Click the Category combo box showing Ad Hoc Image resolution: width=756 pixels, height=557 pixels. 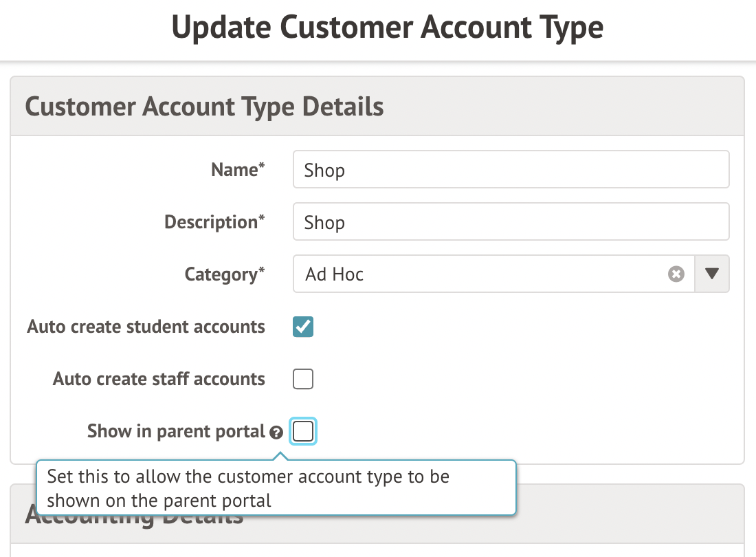481,274
